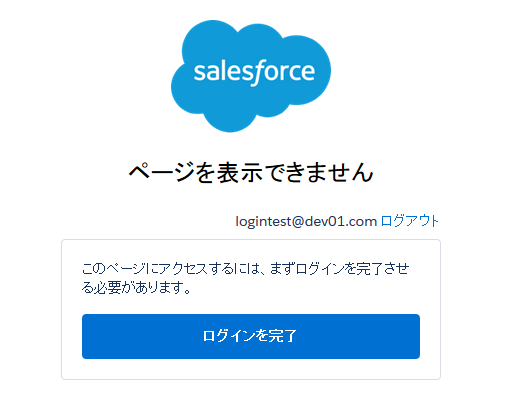
Task: Click the blue cloud shape at the top of the page
Action: [251, 76]
